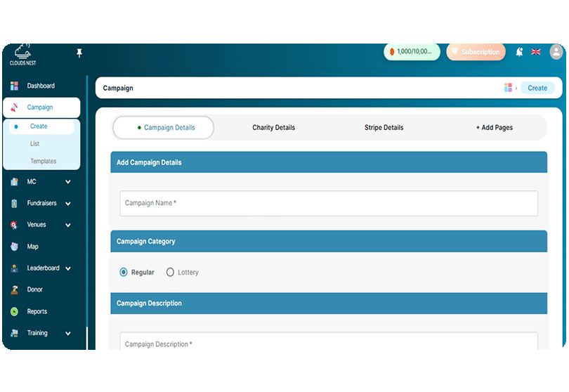Viewport: 569px width, 392px height.
Task: Open the UK flag language selector
Action: click(535, 52)
